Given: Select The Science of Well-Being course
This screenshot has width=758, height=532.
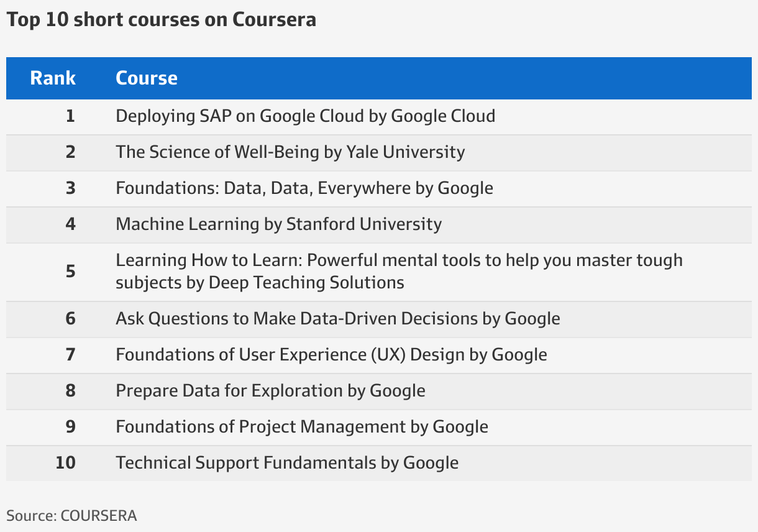Looking at the screenshot, I should click(290, 152).
